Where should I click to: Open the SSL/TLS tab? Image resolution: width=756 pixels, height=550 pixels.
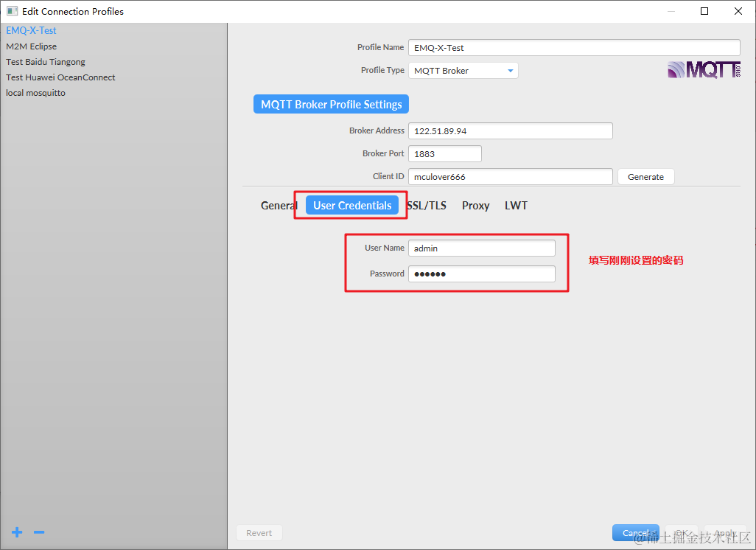427,206
